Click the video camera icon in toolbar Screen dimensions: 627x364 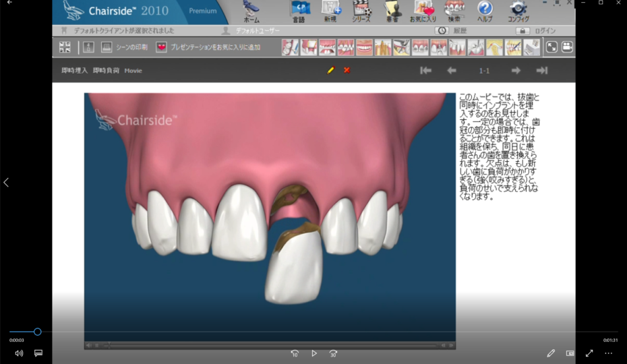(x=567, y=47)
